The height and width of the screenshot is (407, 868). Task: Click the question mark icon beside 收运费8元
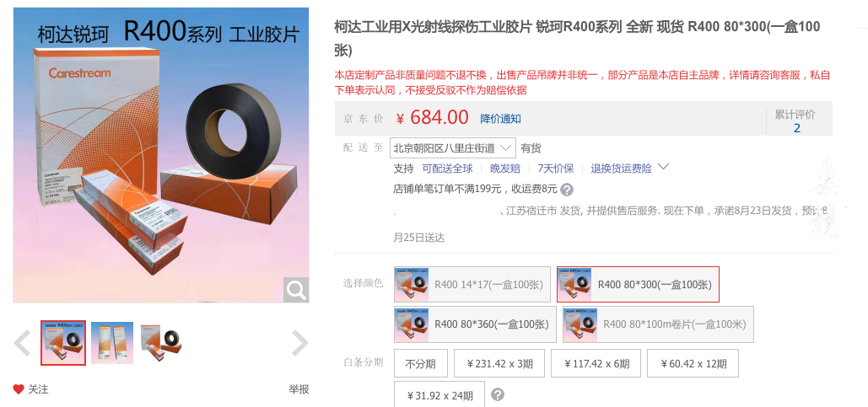(x=566, y=190)
